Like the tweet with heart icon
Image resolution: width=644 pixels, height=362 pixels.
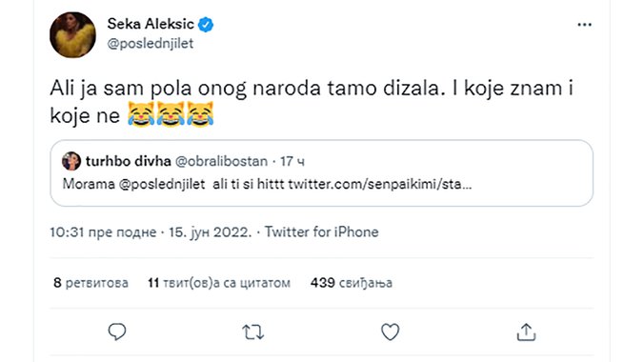point(391,332)
